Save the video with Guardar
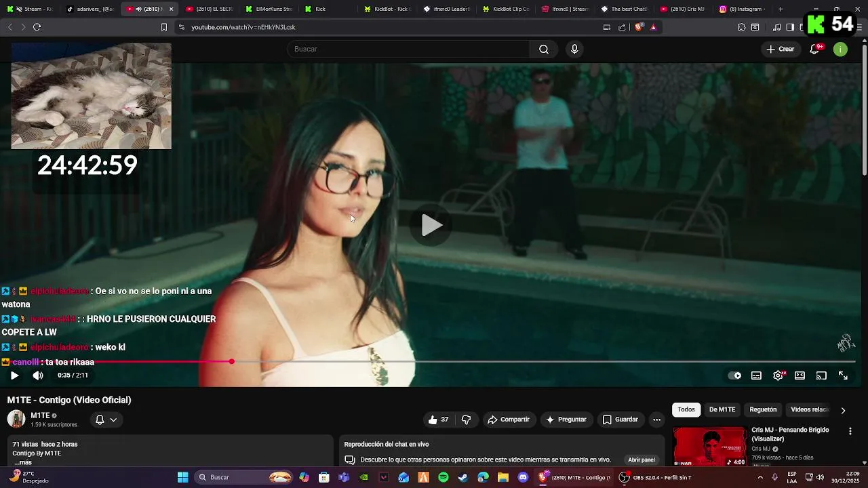Screen dimensions: 868x488 pos(620,420)
